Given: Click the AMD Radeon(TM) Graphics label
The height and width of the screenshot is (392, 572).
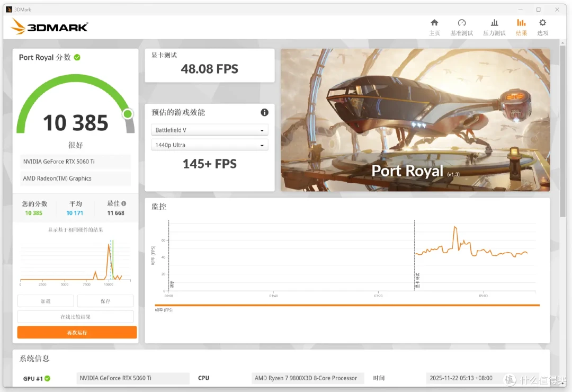Looking at the screenshot, I should point(76,179).
